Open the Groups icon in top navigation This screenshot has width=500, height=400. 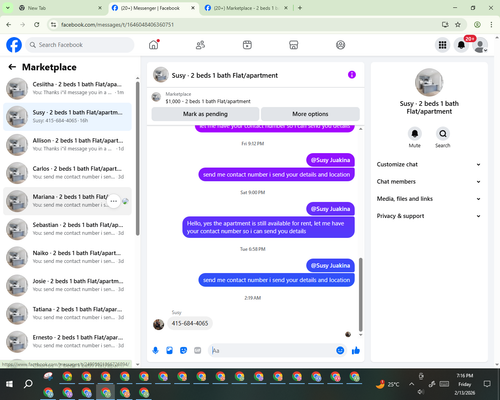[340, 45]
